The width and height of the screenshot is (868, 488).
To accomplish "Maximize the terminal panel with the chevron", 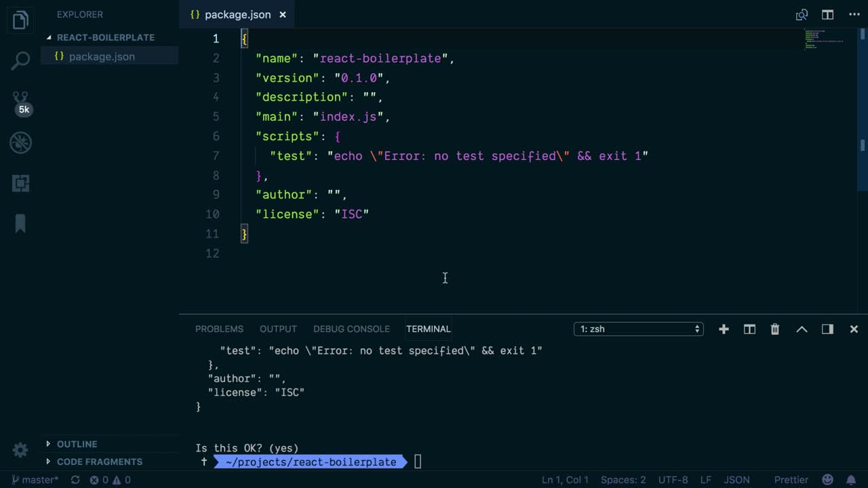I will [x=802, y=329].
